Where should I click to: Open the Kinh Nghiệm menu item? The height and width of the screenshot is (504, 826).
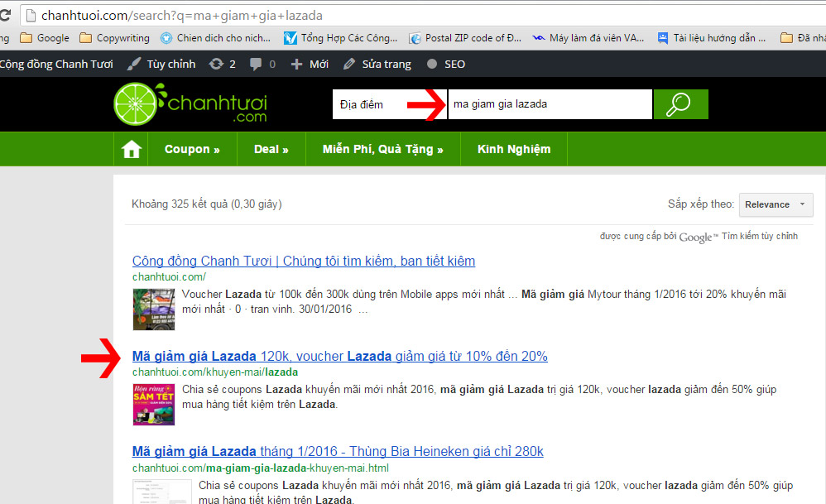(x=513, y=149)
